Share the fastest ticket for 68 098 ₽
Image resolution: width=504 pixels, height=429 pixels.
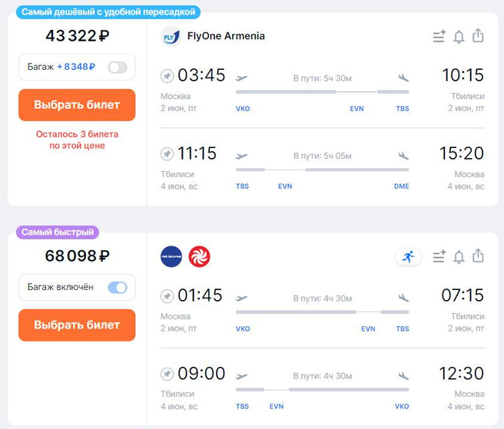pos(478,256)
